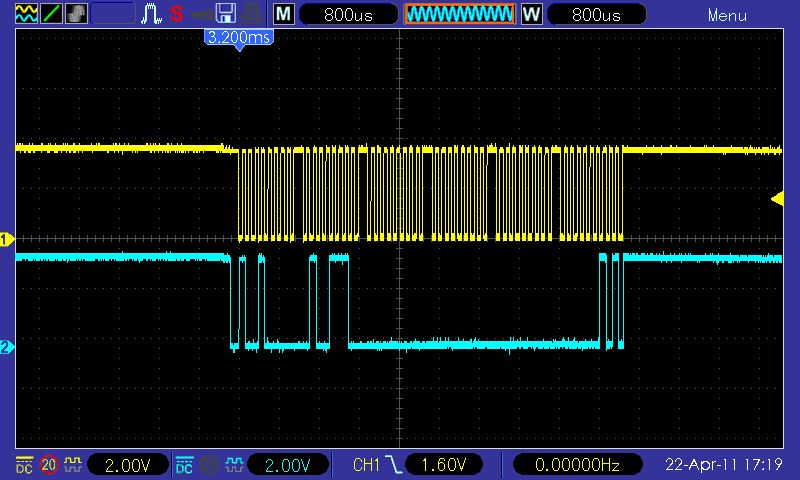Viewport: 800px width, 480px height.
Task: Click the CH1 yellow square-wave invert icon
Action: tap(72, 464)
